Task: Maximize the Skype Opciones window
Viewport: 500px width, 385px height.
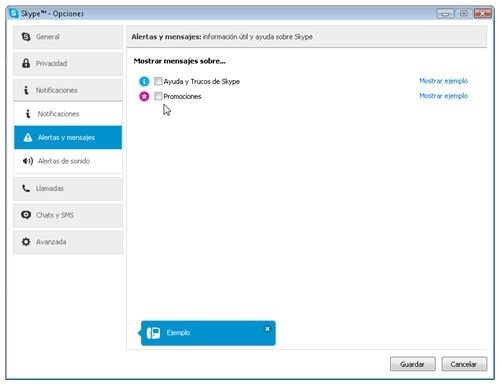Action: pos(464,14)
